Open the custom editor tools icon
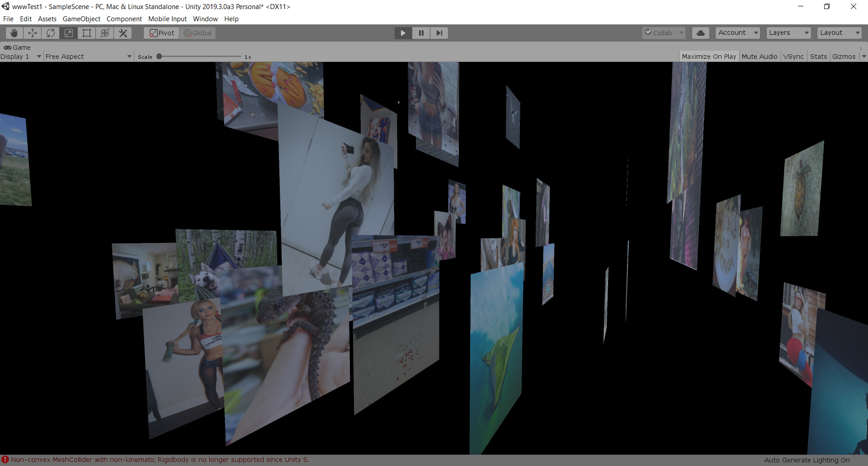The height and width of the screenshot is (466, 868). [123, 33]
